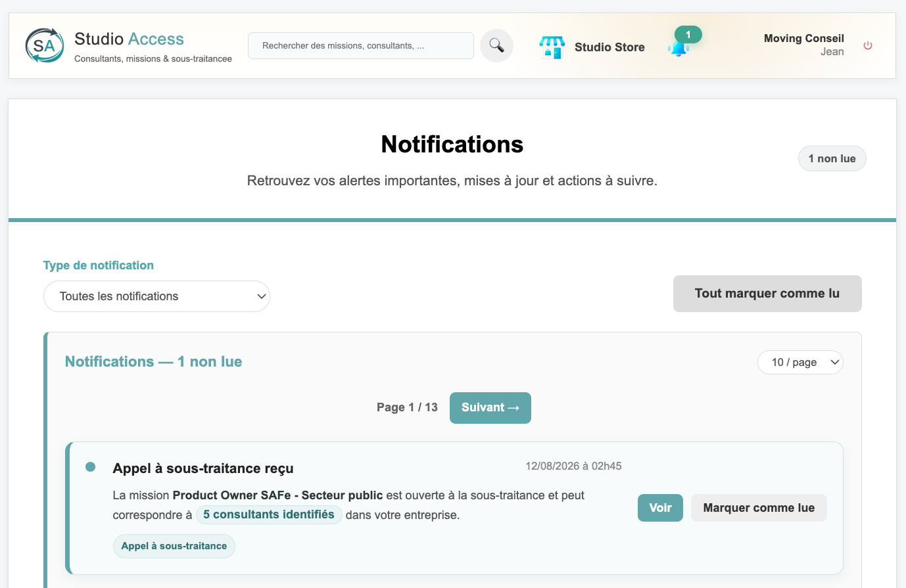Click the red power logout icon
This screenshot has width=906, height=588.
[868, 45]
